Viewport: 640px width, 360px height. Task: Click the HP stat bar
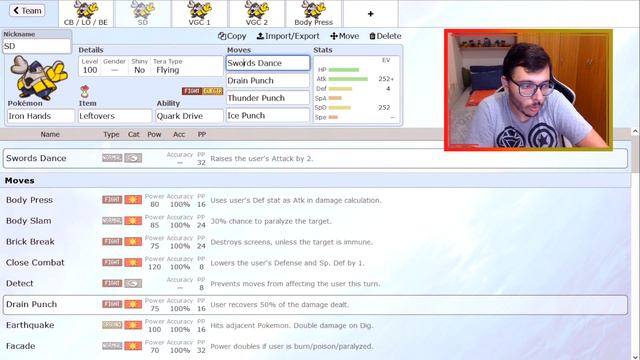point(344,70)
